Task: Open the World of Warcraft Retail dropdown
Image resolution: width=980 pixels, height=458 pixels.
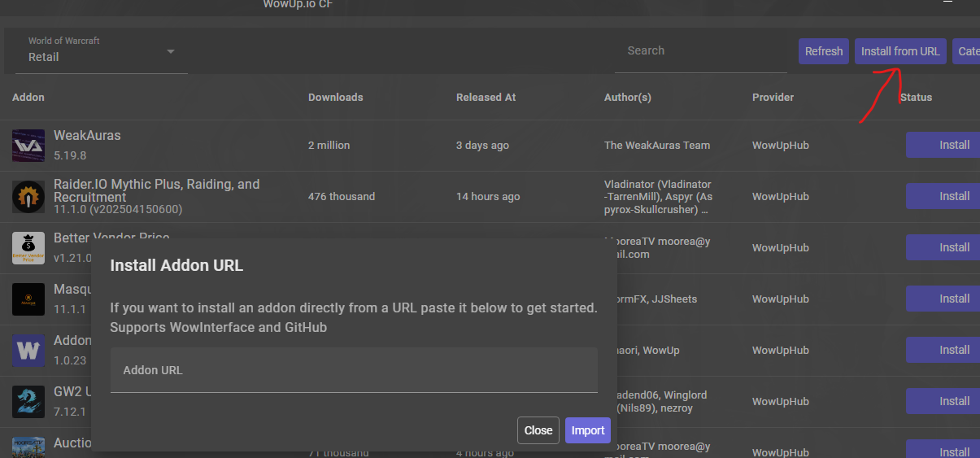Action: pos(102,50)
